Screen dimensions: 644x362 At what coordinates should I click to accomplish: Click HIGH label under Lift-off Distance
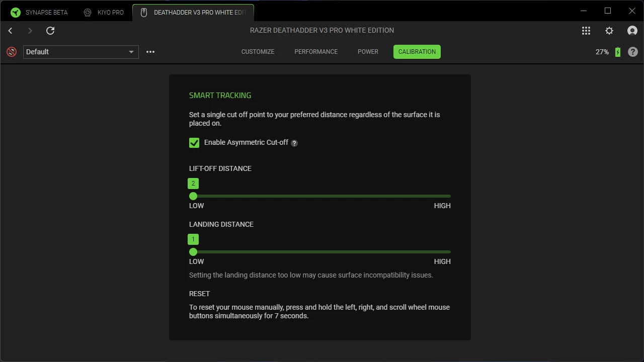pos(442,206)
